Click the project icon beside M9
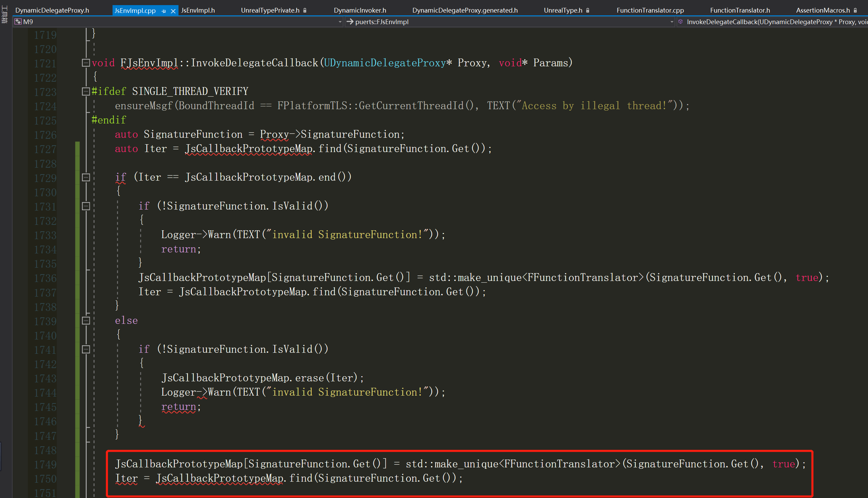The height and width of the screenshot is (498, 868). click(18, 21)
